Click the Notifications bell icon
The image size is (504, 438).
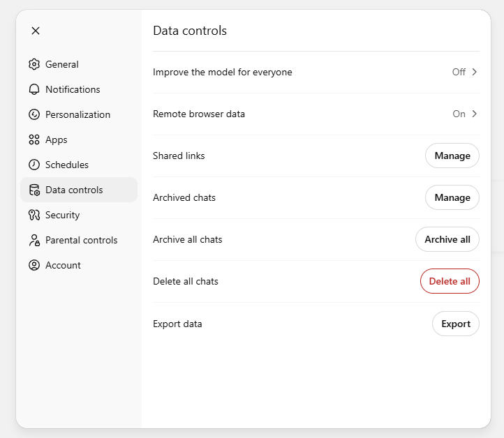click(34, 89)
